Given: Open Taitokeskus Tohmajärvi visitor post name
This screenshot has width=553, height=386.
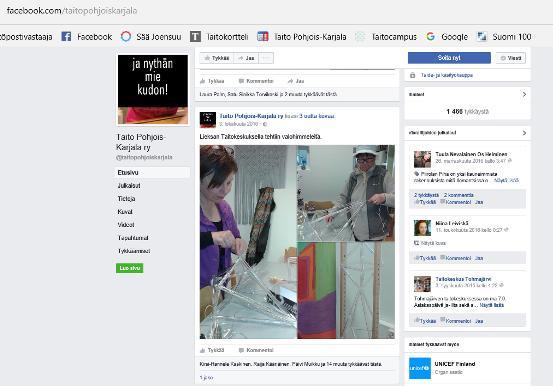Looking at the screenshot, I should [463, 279].
